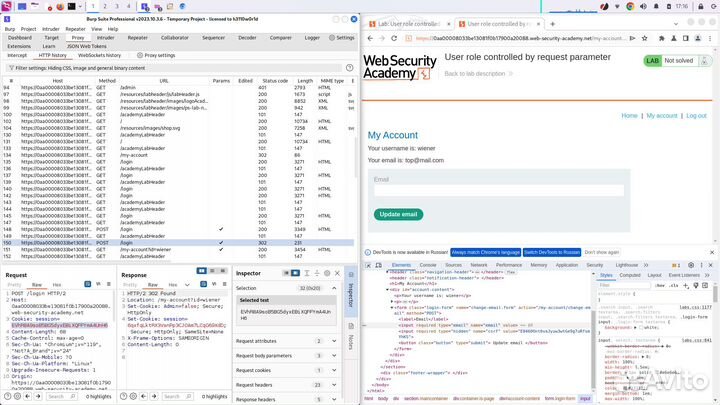Image resolution: width=720 pixels, height=405 pixels.
Task: Switch Request view to Hex
Action: 57,285
